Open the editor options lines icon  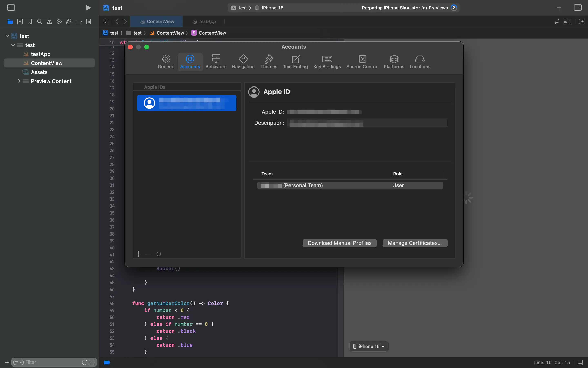coord(567,22)
